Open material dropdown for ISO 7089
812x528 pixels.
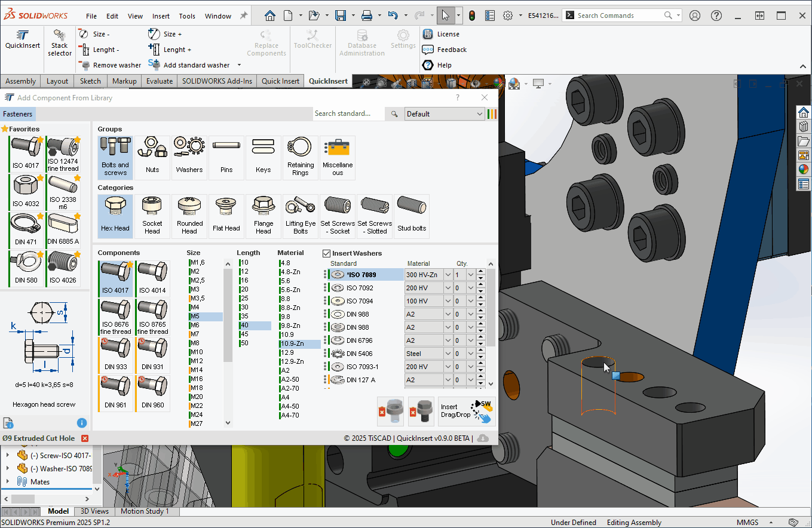pos(448,275)
